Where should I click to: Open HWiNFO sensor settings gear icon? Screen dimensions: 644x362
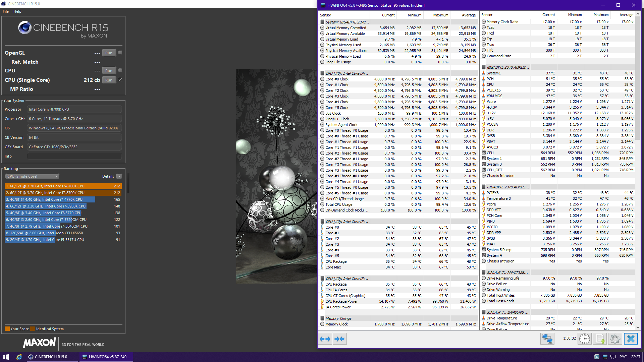point(615,339)
